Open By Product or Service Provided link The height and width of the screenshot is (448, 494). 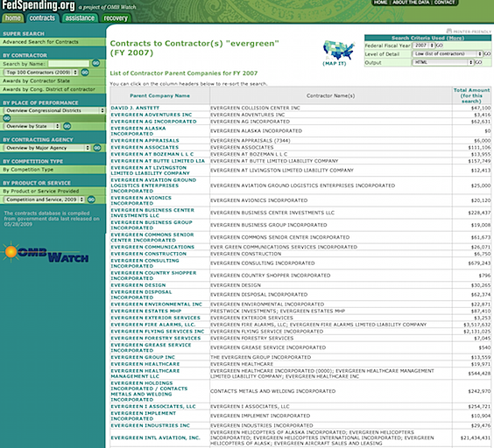tap(41, 191)
